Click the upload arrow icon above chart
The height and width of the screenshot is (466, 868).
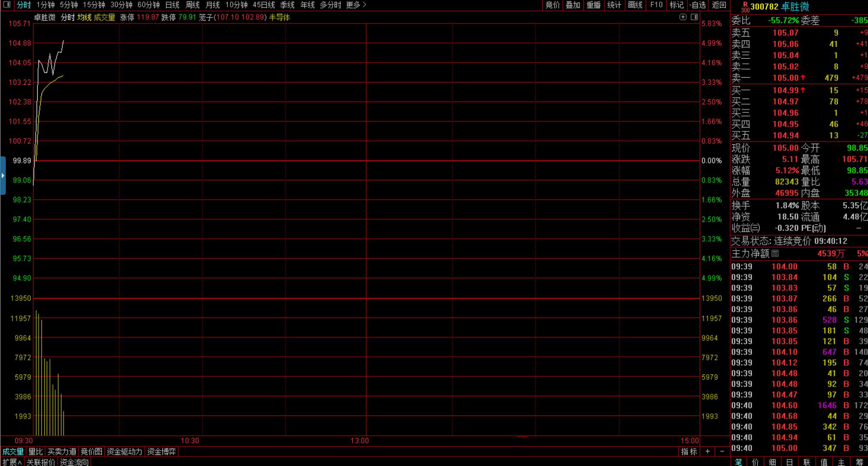[x=683, y=17]
